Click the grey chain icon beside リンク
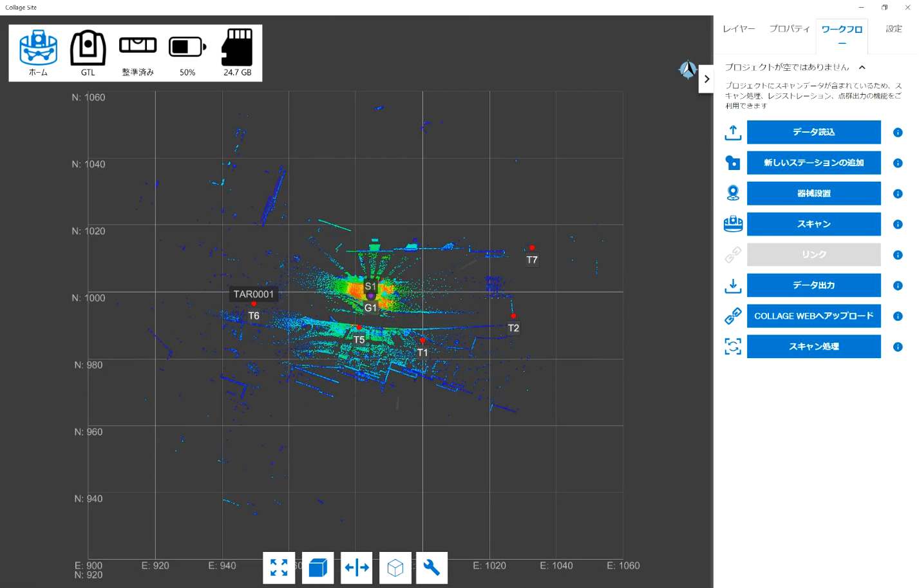This screenshot has width=919, height=588. [x=733, y=255]
